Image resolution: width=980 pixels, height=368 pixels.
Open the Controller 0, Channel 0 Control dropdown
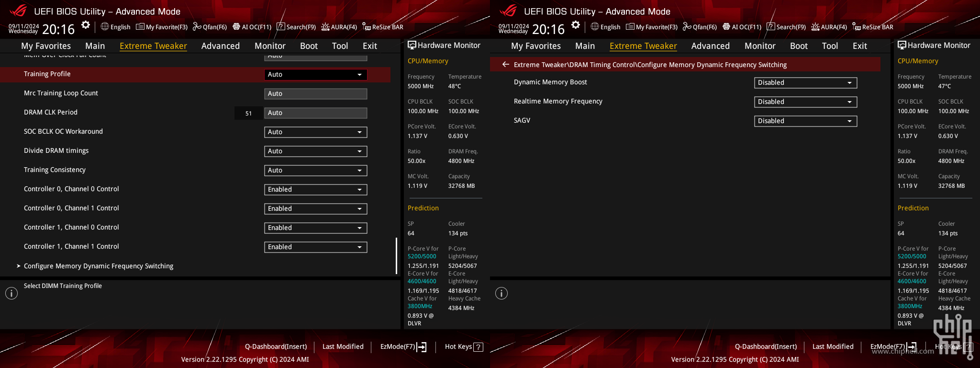[316, 190]
